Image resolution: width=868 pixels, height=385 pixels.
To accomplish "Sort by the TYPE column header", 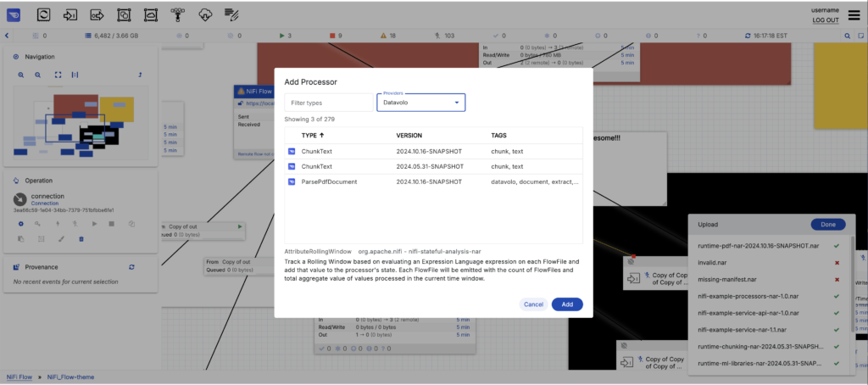I will point(312,135).
